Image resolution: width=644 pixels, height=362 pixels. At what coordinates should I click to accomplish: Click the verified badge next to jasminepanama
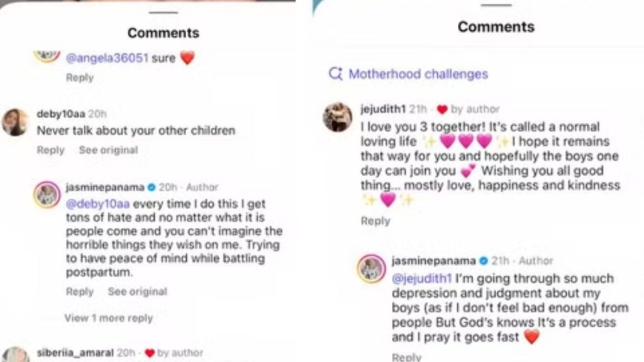pos(150,187)
